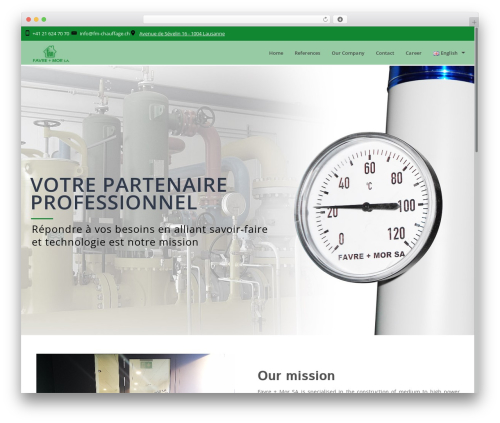Click the Favre + Mor house logo
This screenshot has height=423, width=500.
pyautogui.click(x=51, y=54)
